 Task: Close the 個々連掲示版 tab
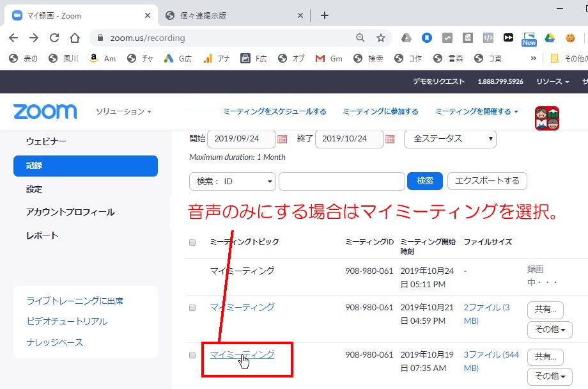point(300,15)
